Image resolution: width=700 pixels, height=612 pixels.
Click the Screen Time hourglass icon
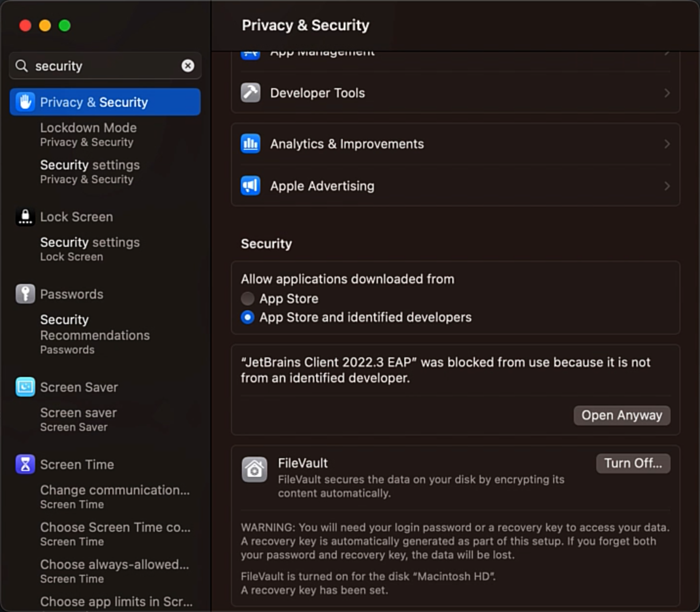pyautogui.click(x=25, y=464)
